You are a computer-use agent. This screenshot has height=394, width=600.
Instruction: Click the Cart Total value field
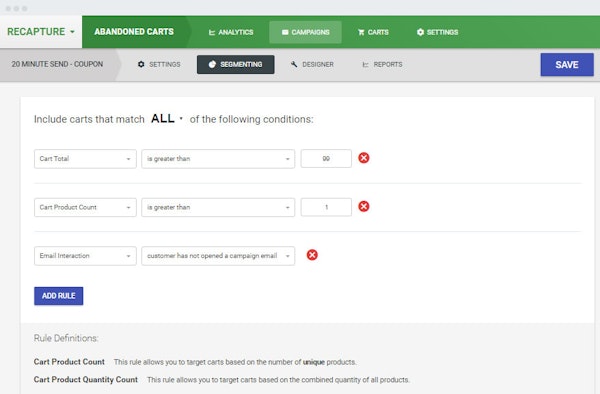pos(326,158)
